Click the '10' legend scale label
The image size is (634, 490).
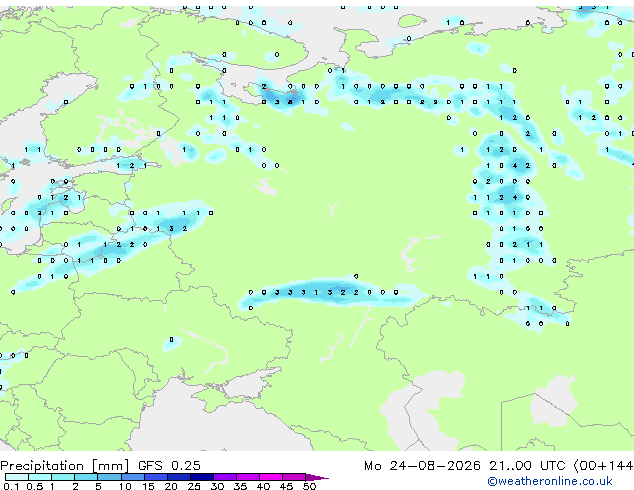(x=125, y=486)
